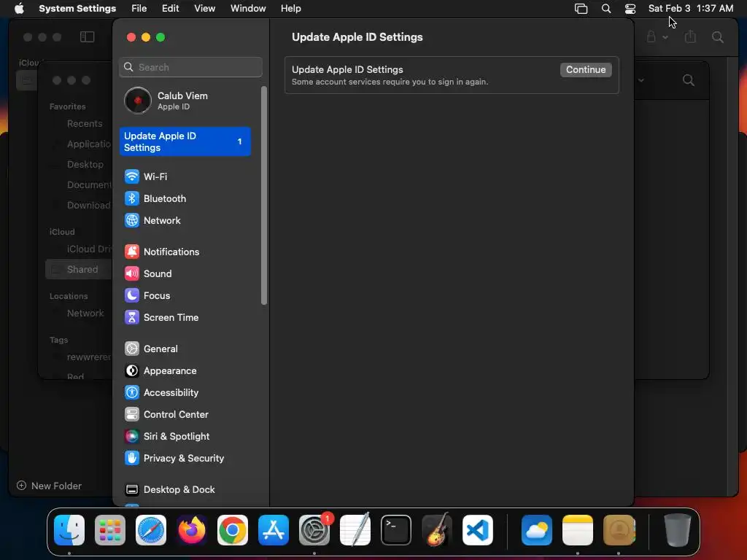Image resolution: width=747 pixels, height=560 pixels.
Task: Select Update Apple ID Settings sidebar item
Action: [x=185, y=141]
